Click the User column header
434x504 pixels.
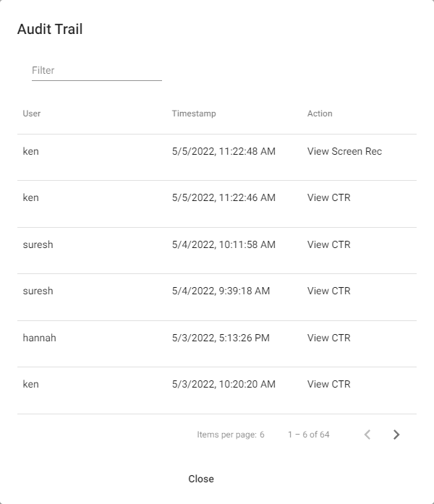click(x=32, y=114)
